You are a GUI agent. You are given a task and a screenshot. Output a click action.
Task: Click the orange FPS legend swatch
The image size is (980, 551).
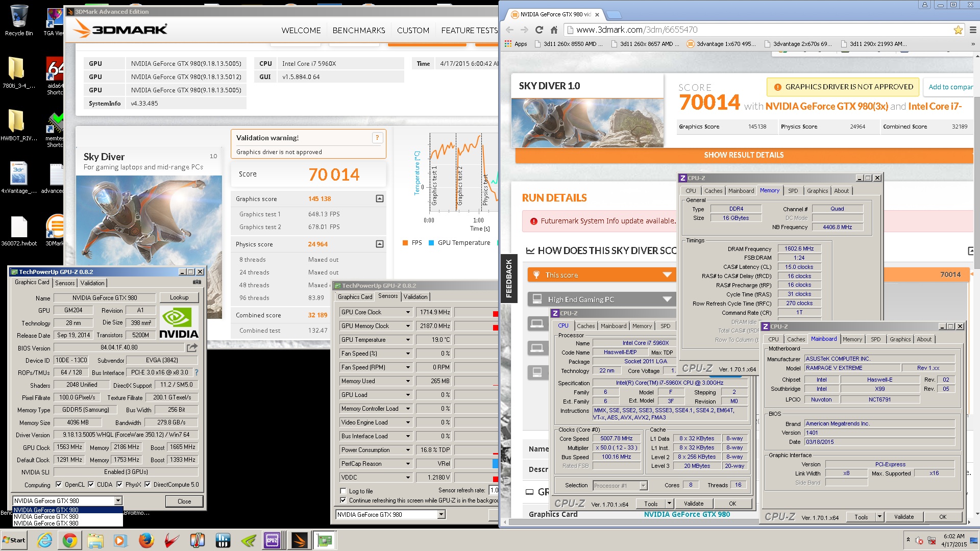click(x=405, y=243)
